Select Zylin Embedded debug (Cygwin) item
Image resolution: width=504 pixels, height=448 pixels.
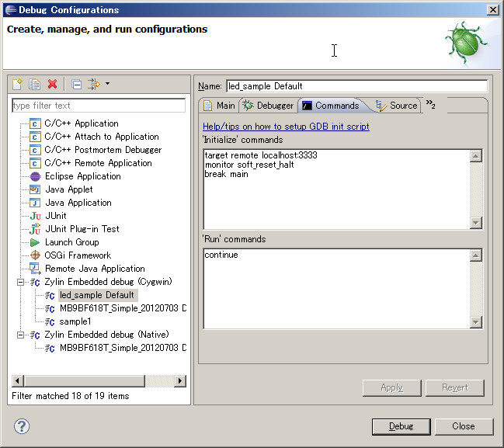click(108, 282)
